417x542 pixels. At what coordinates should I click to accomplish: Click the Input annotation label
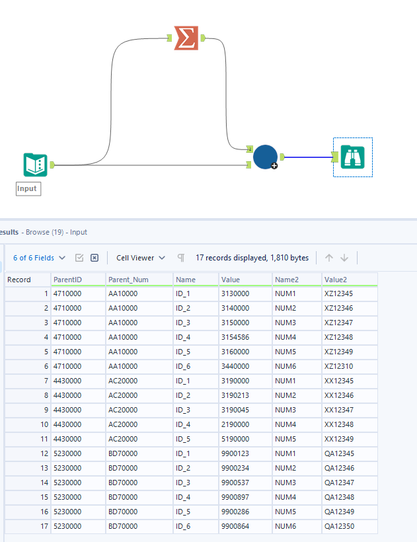click(x=28, y=189)
